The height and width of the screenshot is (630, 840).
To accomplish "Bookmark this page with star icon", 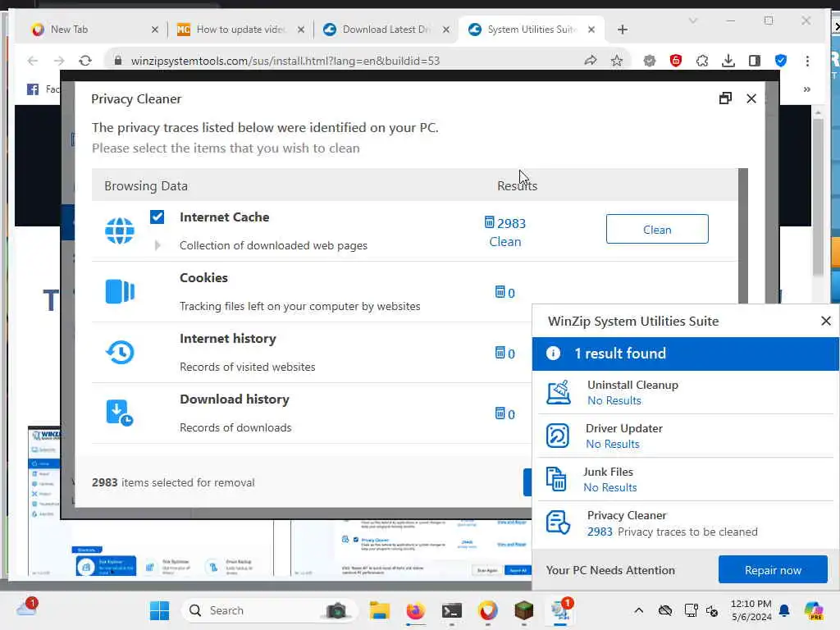I will [x=617, y=61].
